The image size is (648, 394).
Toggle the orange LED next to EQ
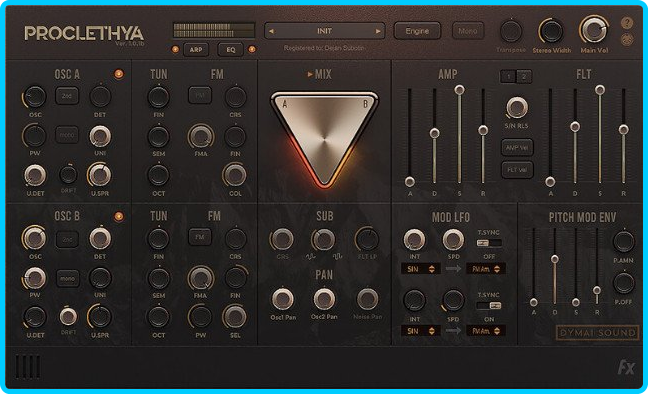252,50
